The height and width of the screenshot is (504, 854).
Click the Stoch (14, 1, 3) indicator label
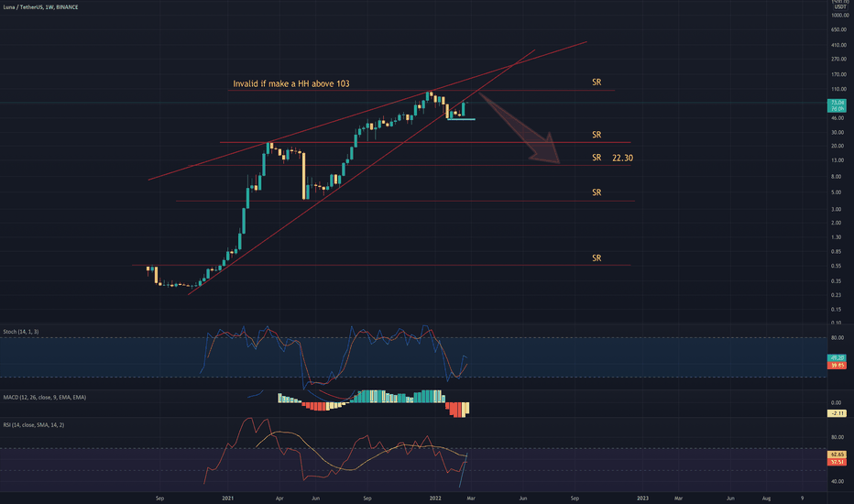(x=21, y=332)
